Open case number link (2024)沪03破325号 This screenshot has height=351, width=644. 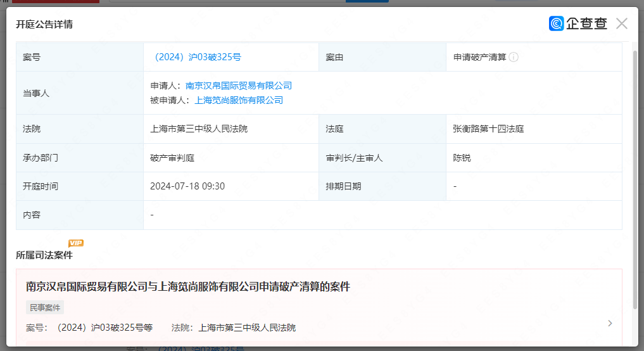(x=196, y=57)
